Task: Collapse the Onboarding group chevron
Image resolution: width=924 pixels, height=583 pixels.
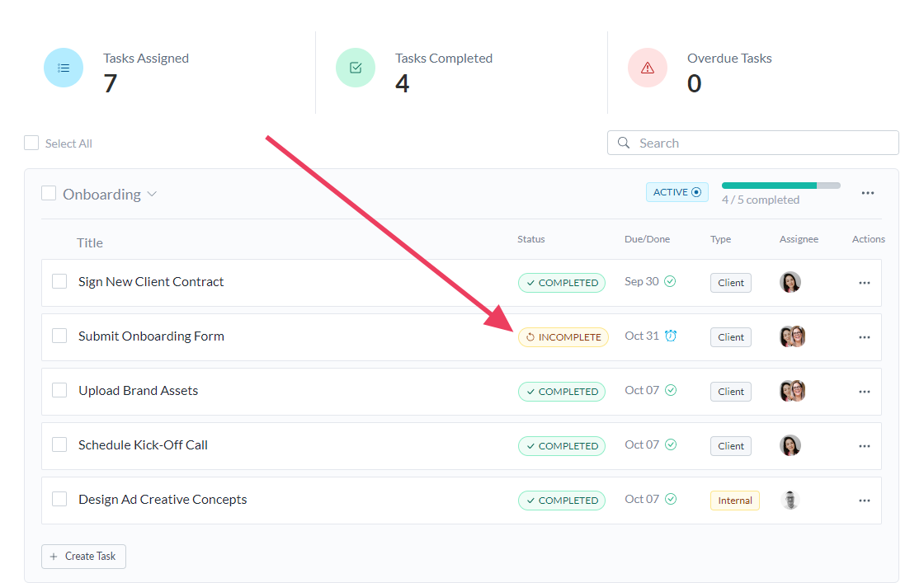Action: [152, 195]
